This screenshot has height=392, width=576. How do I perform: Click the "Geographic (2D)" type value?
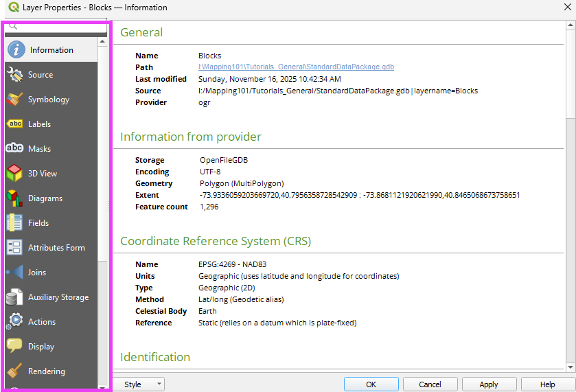click(227, 288)
